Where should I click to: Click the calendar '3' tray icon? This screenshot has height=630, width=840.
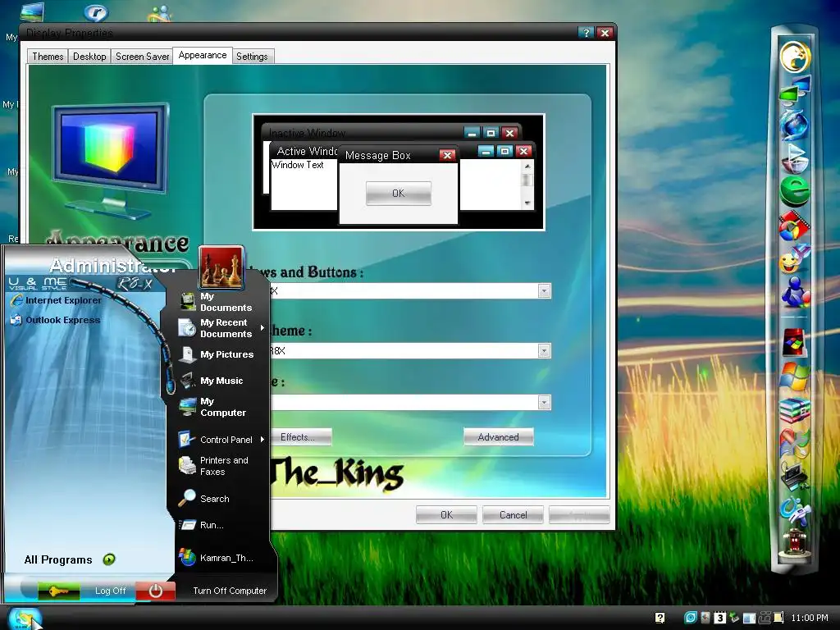tap(719, 618)
